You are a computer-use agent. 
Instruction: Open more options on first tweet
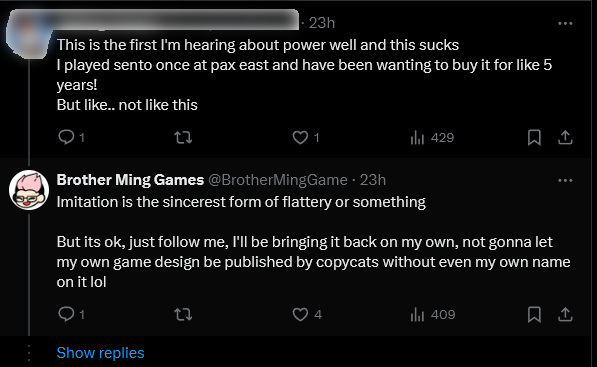click(x=565, y=23)
